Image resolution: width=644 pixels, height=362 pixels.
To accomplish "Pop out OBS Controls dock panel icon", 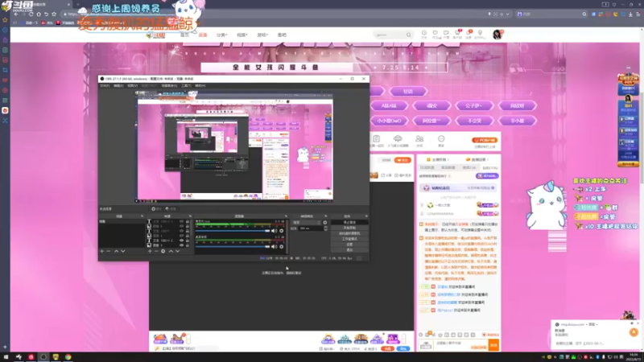I will point(366,216).
